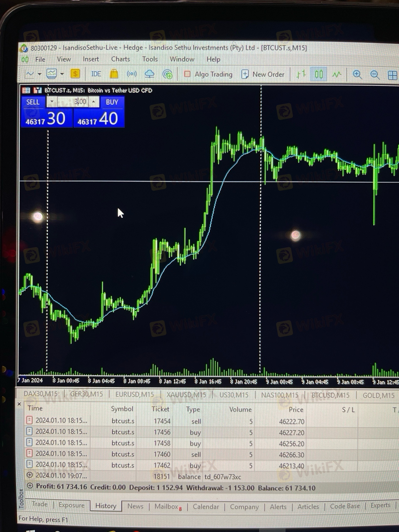Switch to the NAS100,M15 chart tab
Viewport: 399px width, 532px height.
[x=280, y=395]
